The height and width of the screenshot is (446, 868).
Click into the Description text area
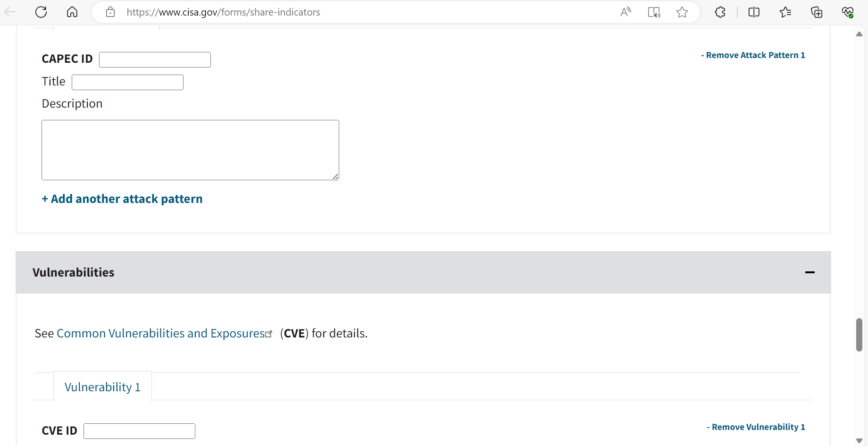pyautogui.click(x=190, y=150)
